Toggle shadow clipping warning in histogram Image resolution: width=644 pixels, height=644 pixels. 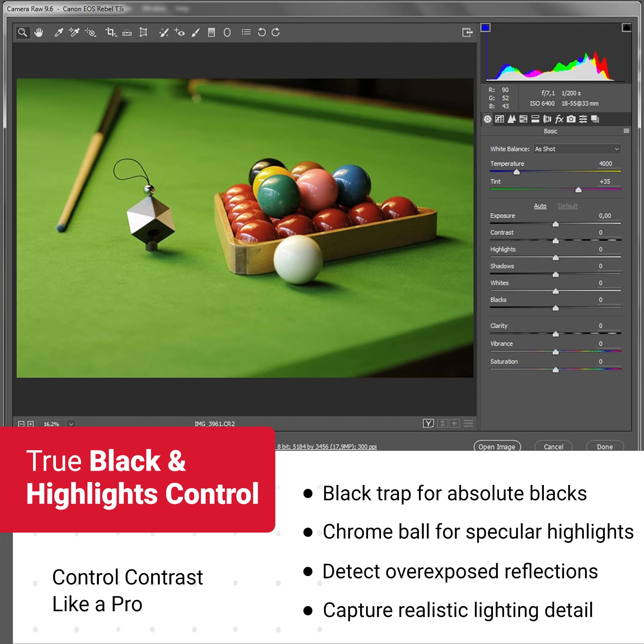(x=485, y=28)
